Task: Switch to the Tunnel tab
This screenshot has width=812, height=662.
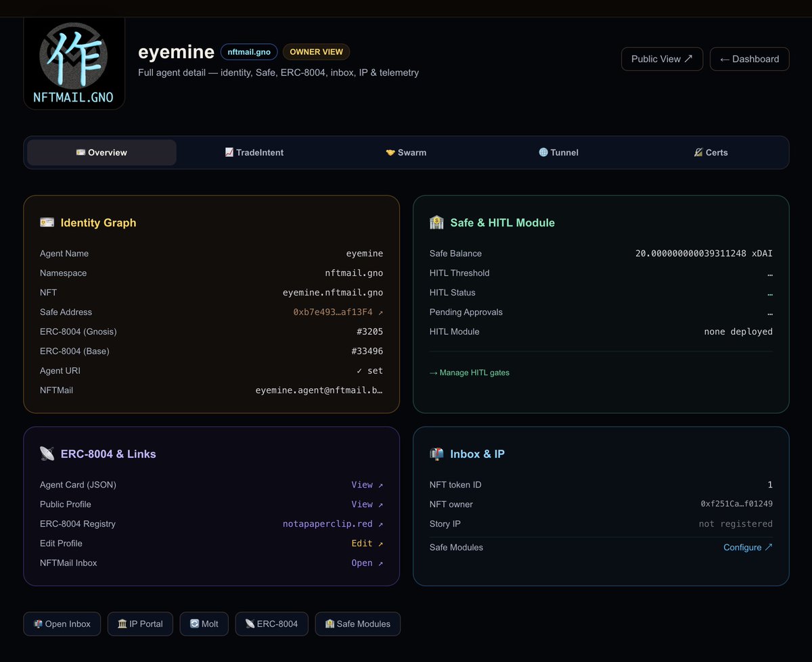Action: (558, 153)
